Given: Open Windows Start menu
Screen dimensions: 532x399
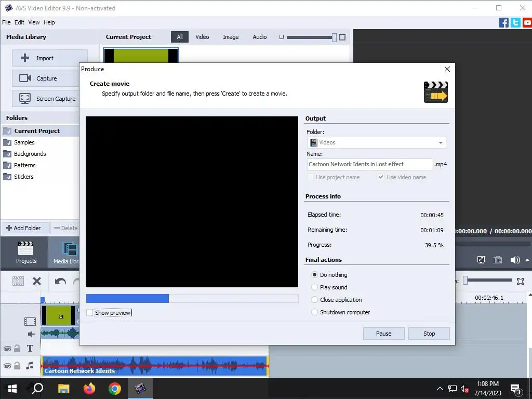Looking at the screenshot, I should [x=12, y=389].
